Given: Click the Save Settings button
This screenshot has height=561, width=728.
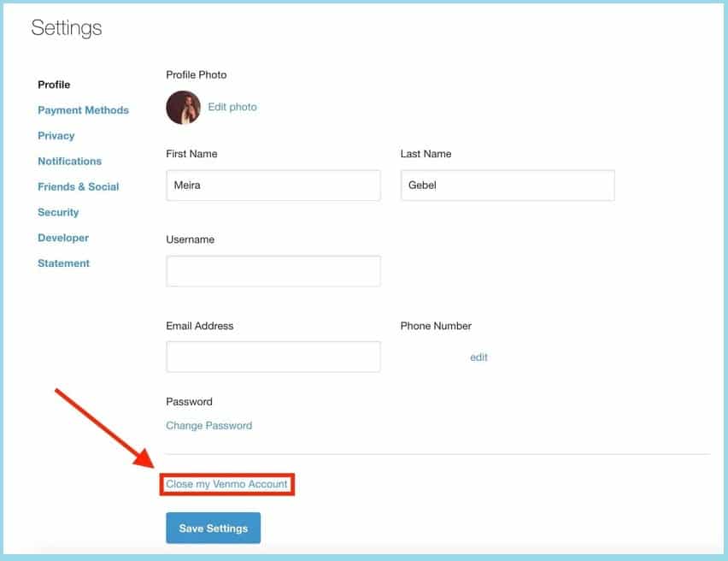Looking at the screenshot, I should 213,528.
